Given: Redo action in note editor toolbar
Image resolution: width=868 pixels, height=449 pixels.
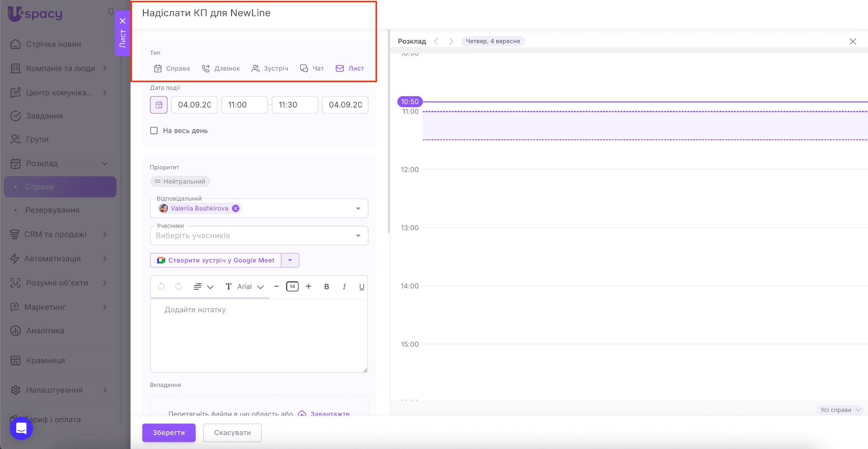Looking at the screenshot, I should pos(179,287).
